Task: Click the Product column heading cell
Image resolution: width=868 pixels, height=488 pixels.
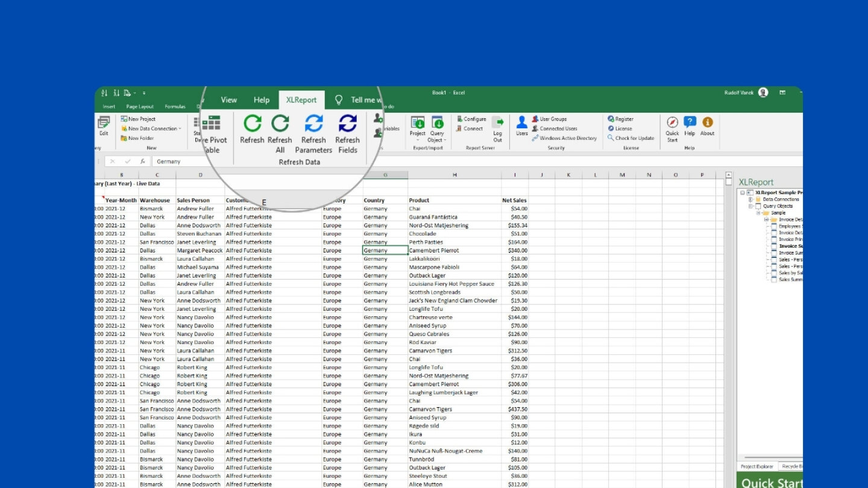Action: coord(454,200)
